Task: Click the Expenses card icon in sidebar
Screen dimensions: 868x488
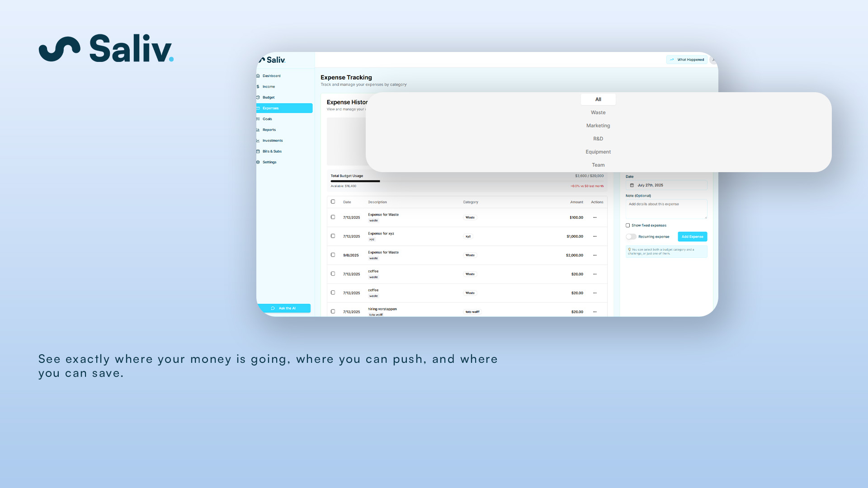Action: tap(258, 108)
